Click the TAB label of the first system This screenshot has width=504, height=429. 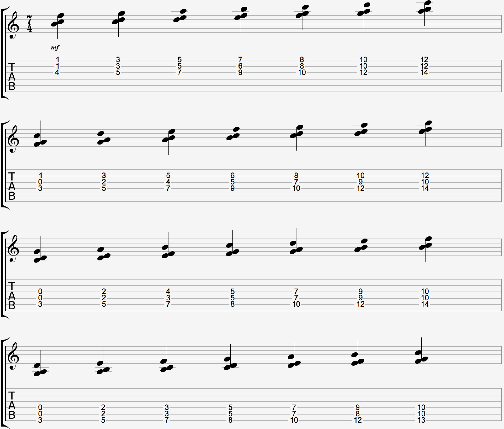tap(12, 77)
